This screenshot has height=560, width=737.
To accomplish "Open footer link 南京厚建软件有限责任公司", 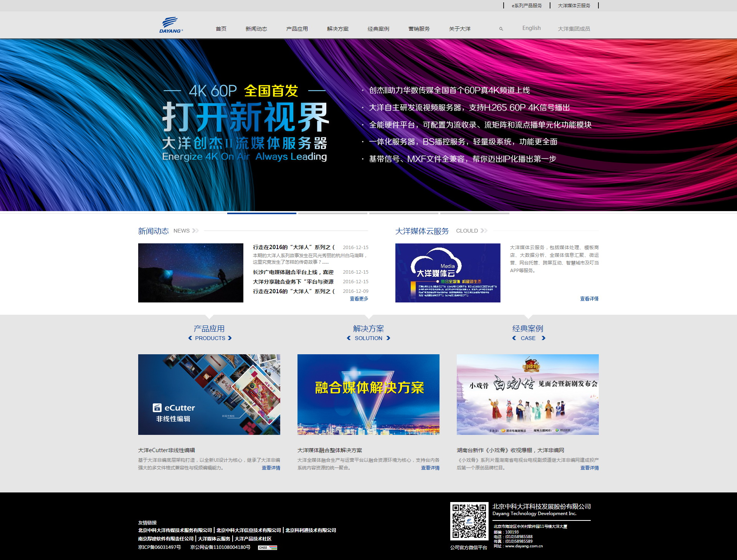I will [x=166, y=539].
